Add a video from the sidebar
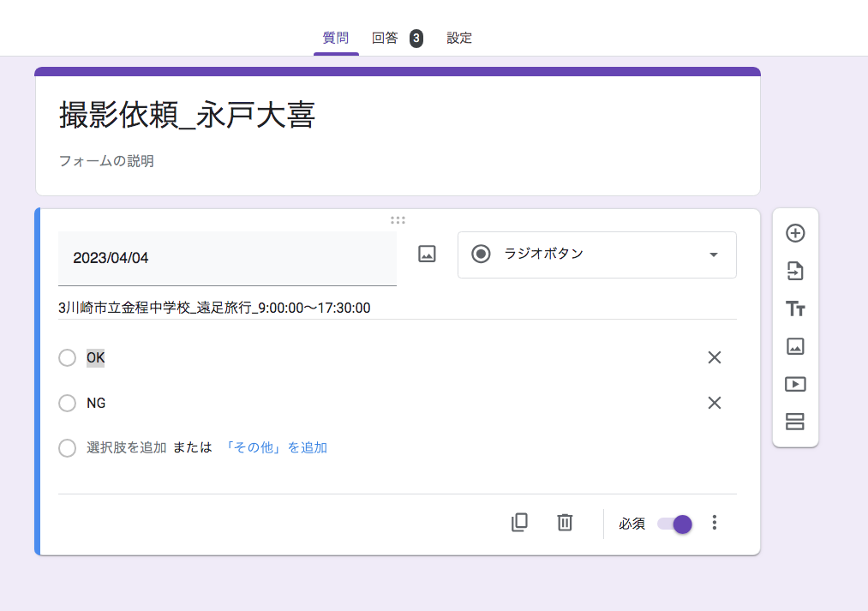The height and width of the screenshot is (611, 868). 795,384
